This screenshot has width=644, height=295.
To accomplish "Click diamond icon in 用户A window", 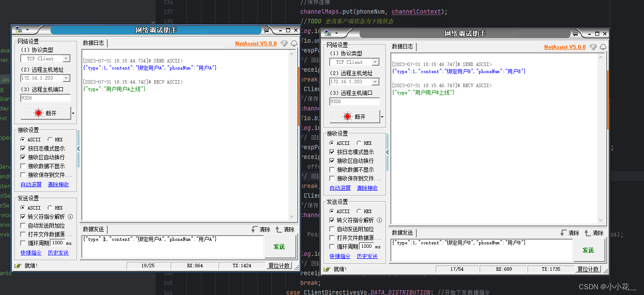I will coord(284,43).
